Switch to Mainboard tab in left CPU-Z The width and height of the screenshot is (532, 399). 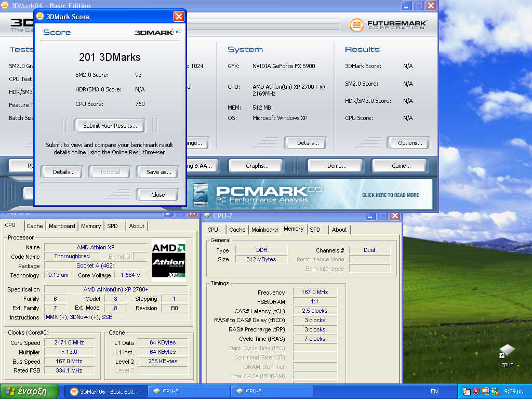[62, 226]
